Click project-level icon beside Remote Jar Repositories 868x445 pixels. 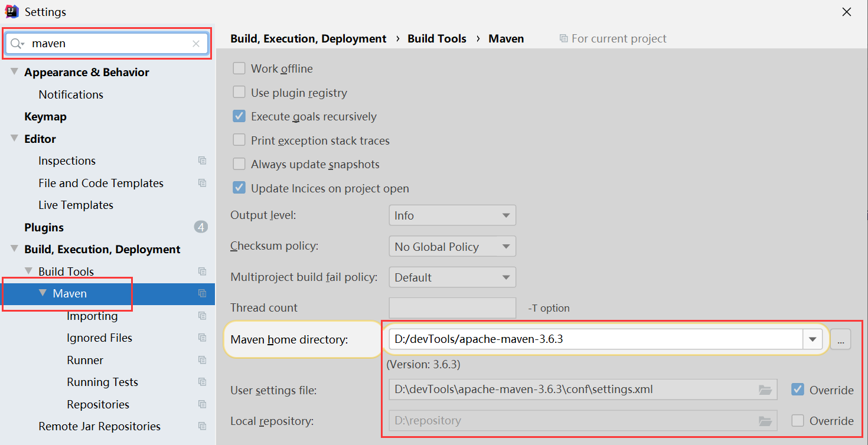203,426
